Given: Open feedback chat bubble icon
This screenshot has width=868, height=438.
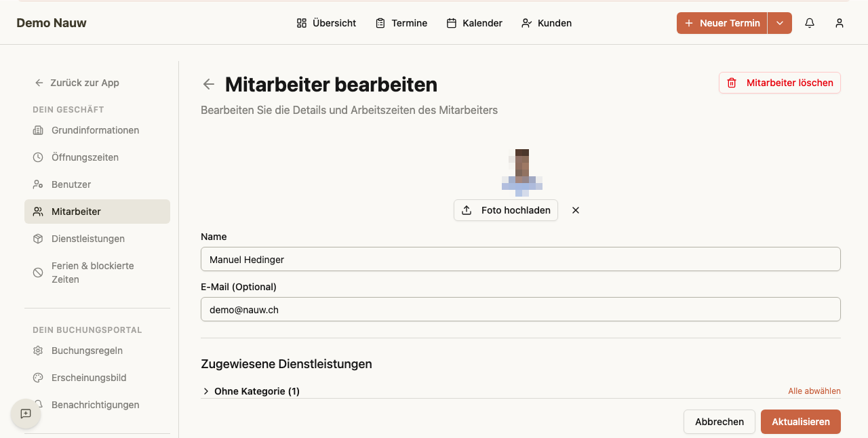Looking at the screenshot, I should pos(26,414).
